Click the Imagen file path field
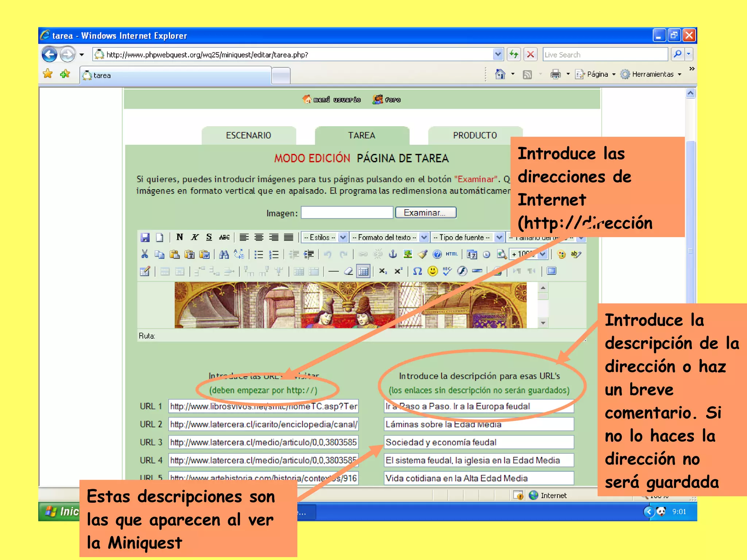This screenshot has height=560, width=747. pos(347,213)
